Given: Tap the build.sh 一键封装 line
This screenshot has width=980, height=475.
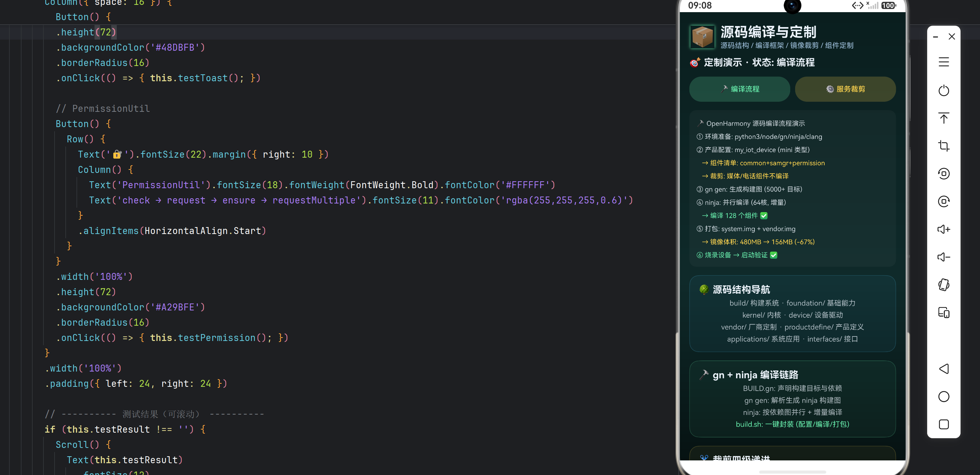Looking at the screenshot, I should [792, 424].
